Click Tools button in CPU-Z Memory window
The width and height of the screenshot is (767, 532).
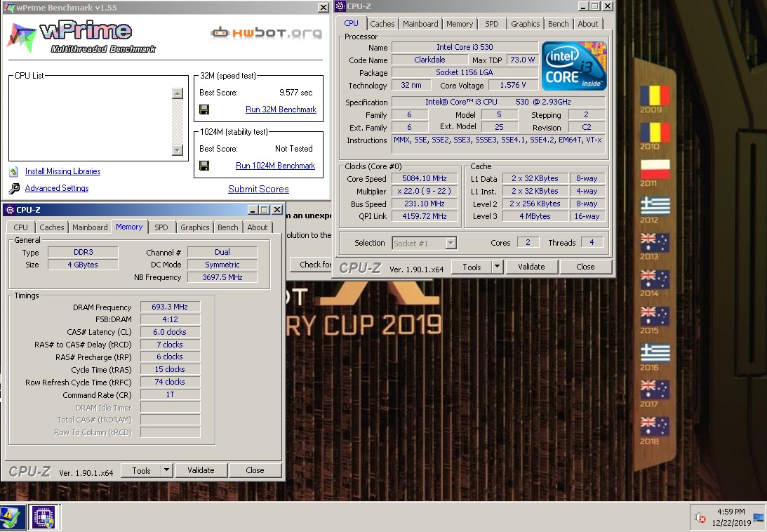click(x=141, y=471)
